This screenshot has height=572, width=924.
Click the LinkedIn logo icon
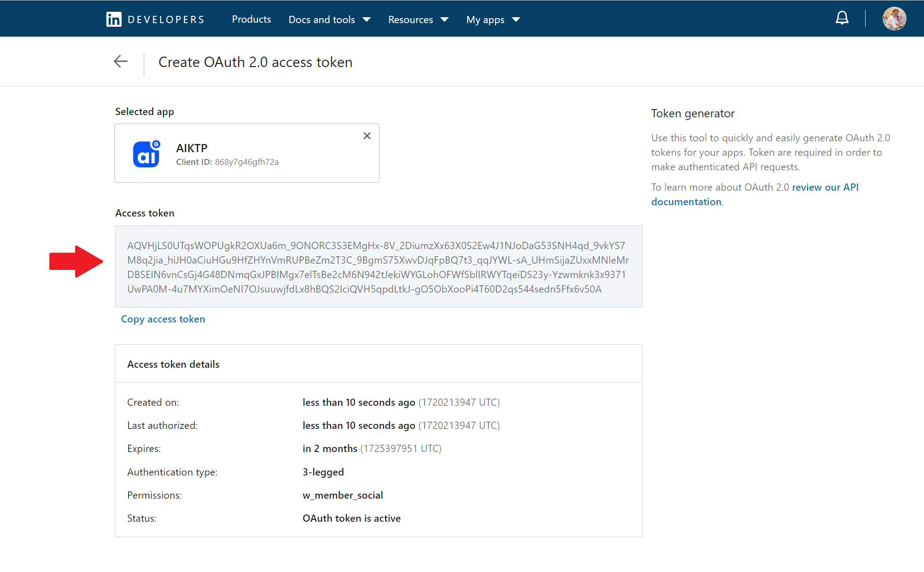pyautogui.click(x=114, y=19)
